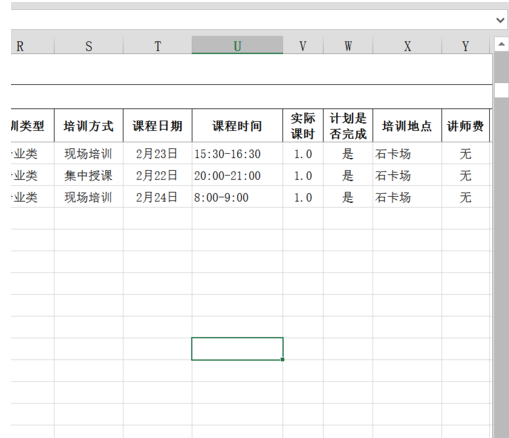Expand the formula bar chevron
Viewport: 509px width, 438px height.
tap(500, 20)
